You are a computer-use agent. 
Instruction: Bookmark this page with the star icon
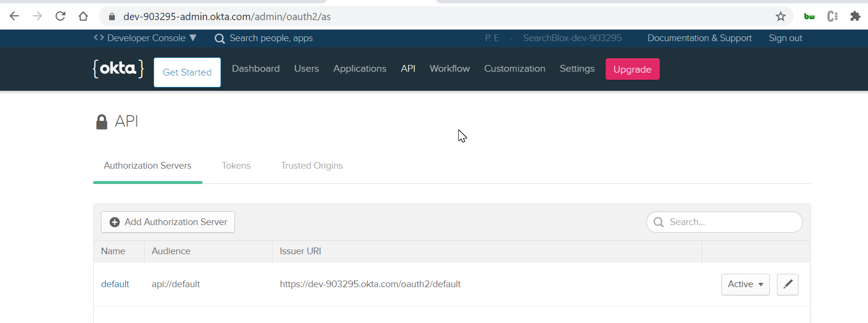click(781, 17)
